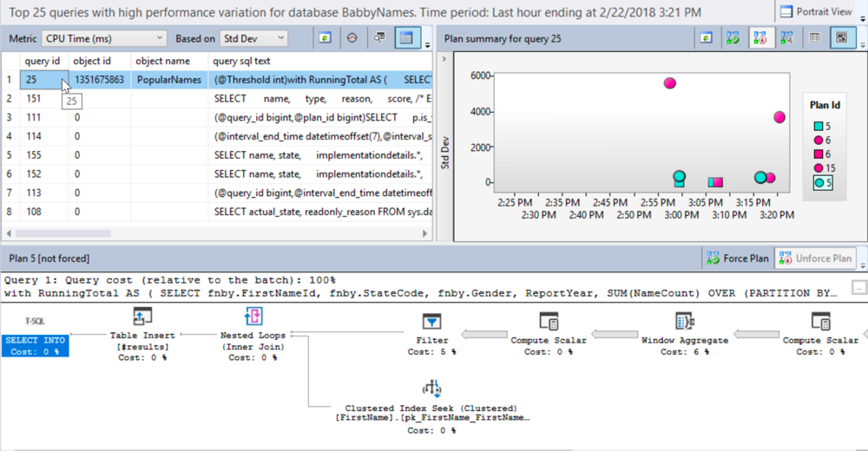Toggle plan summary chart format
868x451 pixels.
840,38
